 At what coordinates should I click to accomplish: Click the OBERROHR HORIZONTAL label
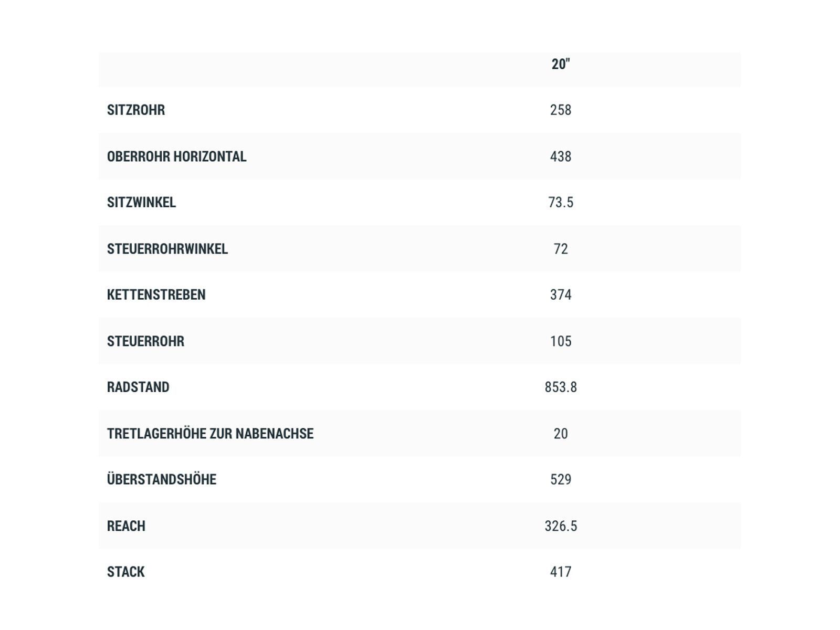[176, 156]
